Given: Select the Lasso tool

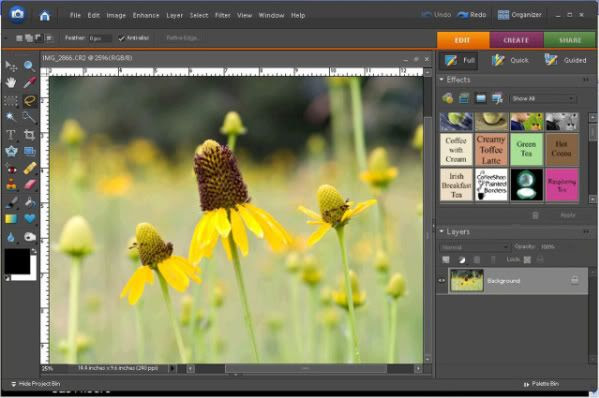Looking at the screenshot, I should tap(29, 101).
